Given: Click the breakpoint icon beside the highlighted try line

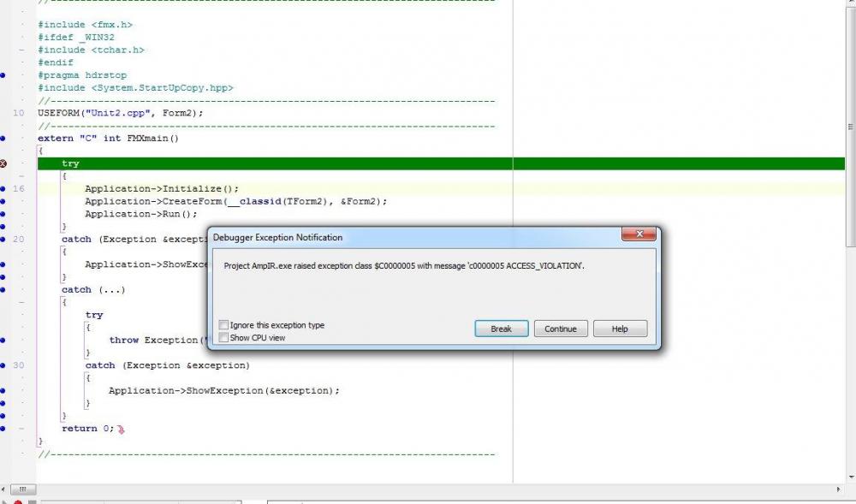Looking at the screenshot, I should (x=3, y=163).
